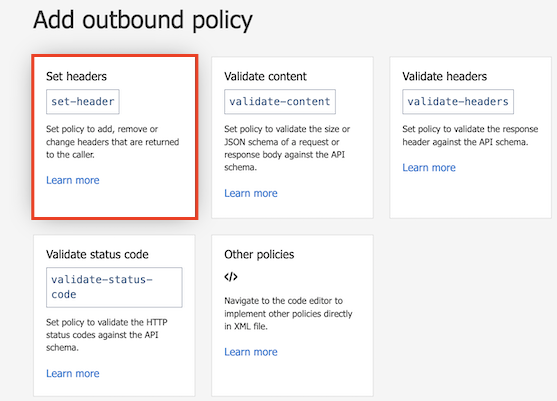Open Learn more under Validate headers
This screenshot has height=401, width=557.
429,168
